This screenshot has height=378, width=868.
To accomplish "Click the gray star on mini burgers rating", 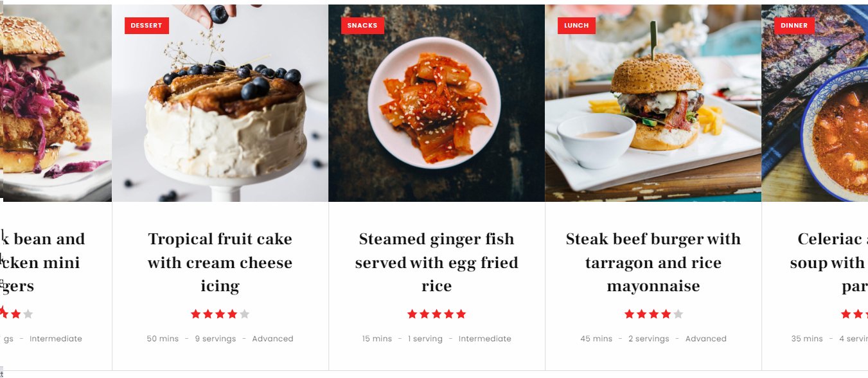I will point(28,314).
